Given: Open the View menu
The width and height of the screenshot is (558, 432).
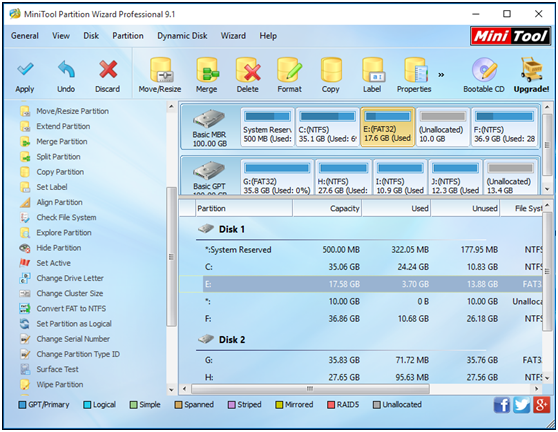Looking at the screenshot, I should pos(61,36).
